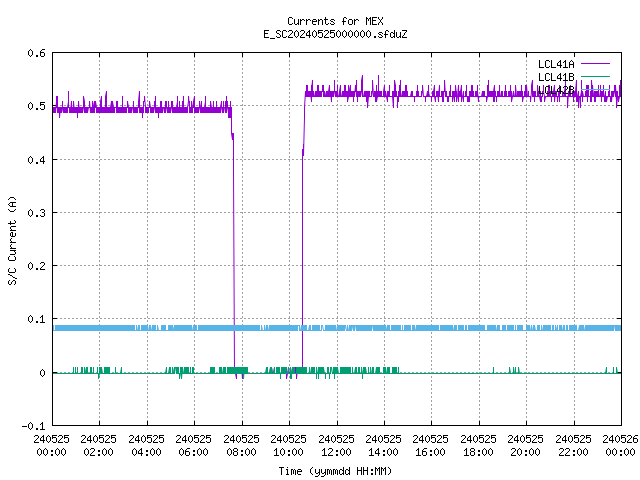Click the 240525 00:00 x-axis tick label
The height and width of the screenshot is (480, 640).
tap(51, 445)
